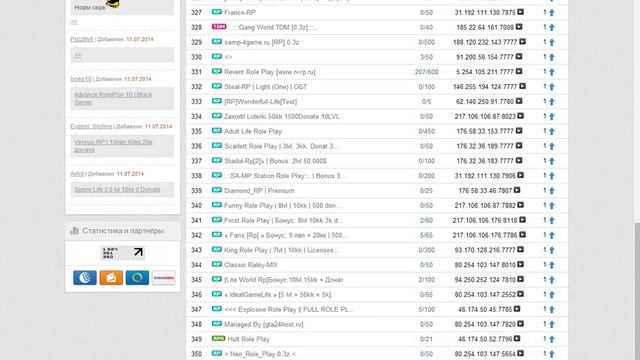Screen dimensions: 640x360
Task: Open the Steal-RP | Light (One) | ОБТ server
Action: [x=265, y=87]
